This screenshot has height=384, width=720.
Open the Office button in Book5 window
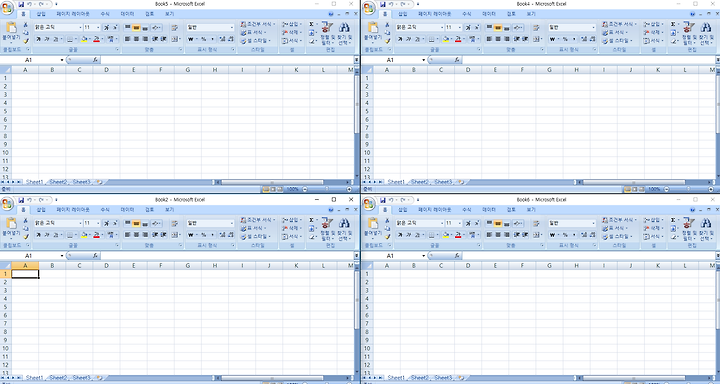pos(7,8)
